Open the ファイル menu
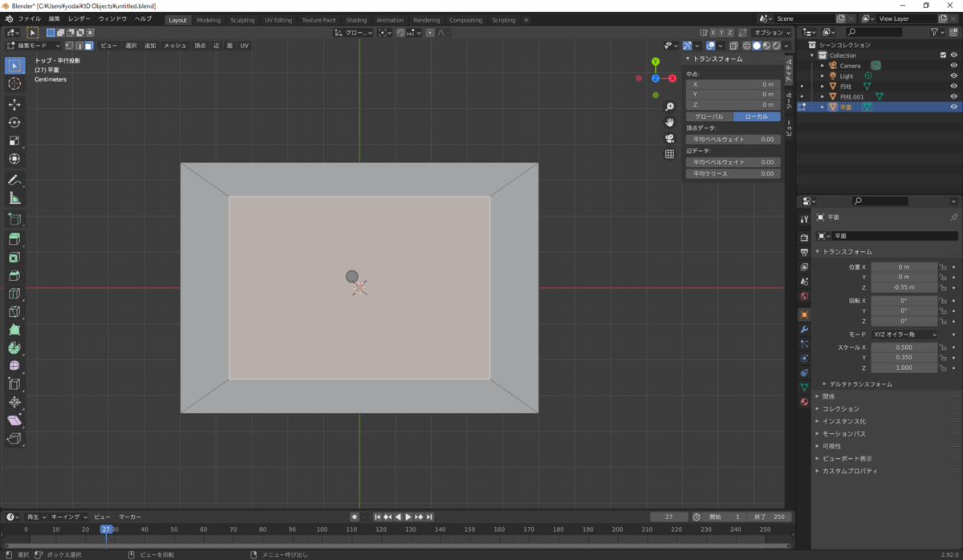 (x=29, y=18)
